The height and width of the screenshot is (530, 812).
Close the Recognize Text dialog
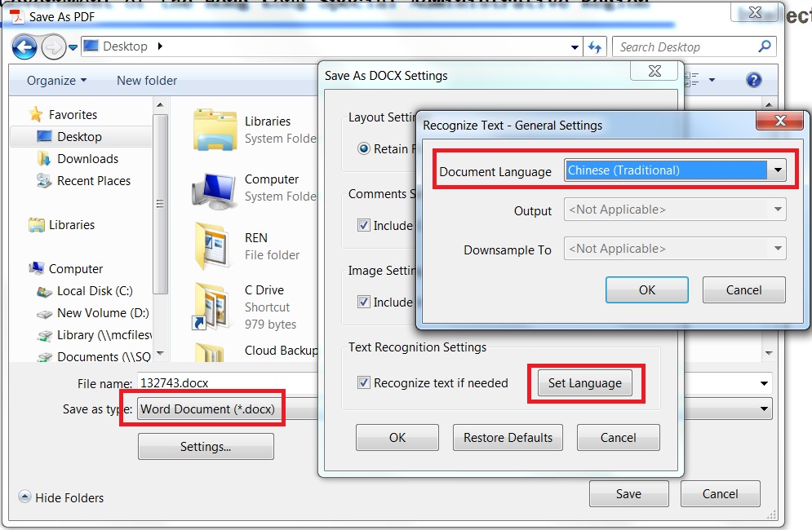coord(780,121)
